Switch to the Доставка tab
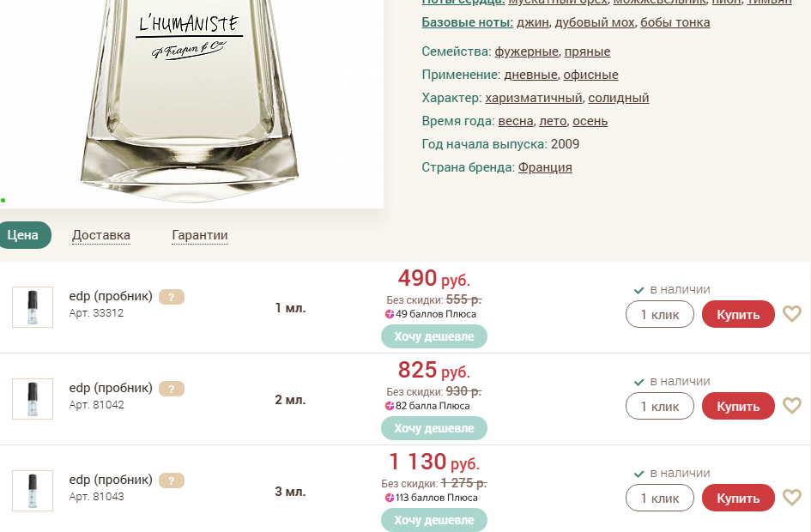 click(x=101, y=235)
